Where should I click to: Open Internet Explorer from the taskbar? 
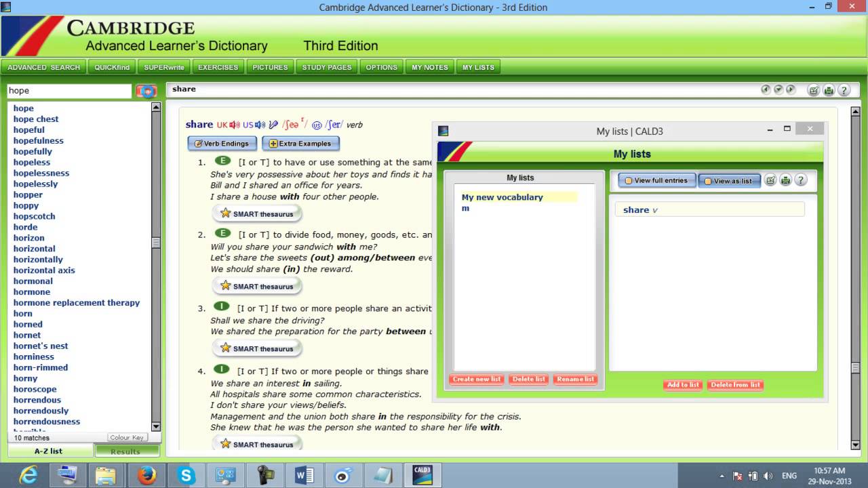click(x=28, y=475)
